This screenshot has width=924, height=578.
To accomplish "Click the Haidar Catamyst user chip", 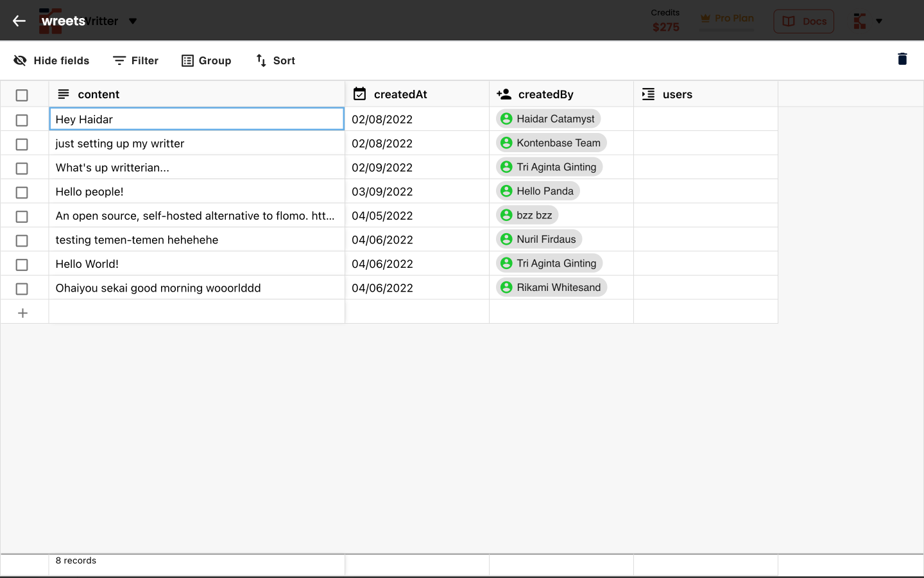I will click(x=549, y=119).
